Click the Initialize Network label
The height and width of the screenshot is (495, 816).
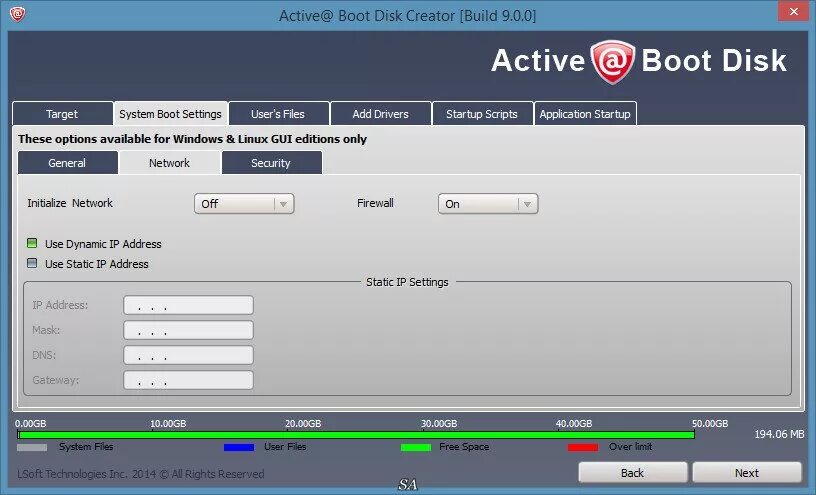[70, 203]
